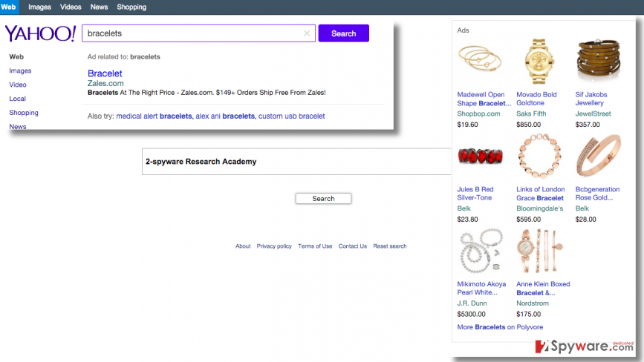The width and height of the screenshot is (644, 362).
Task: Select Images in Yahoo left sidebar
Action: coord(20,70)
